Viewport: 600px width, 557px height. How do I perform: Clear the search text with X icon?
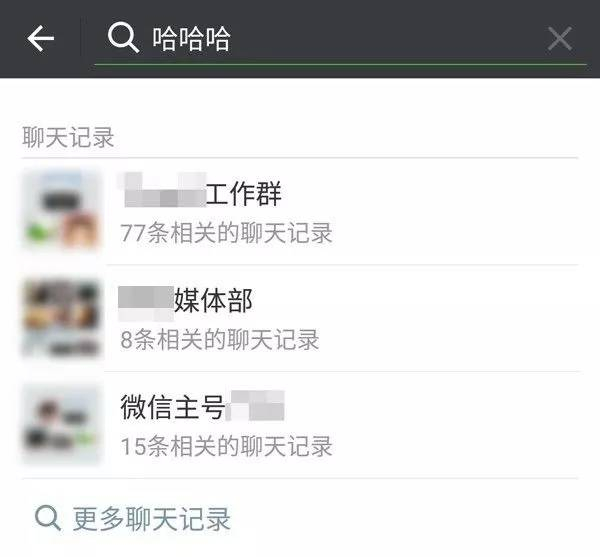(559, 38)
